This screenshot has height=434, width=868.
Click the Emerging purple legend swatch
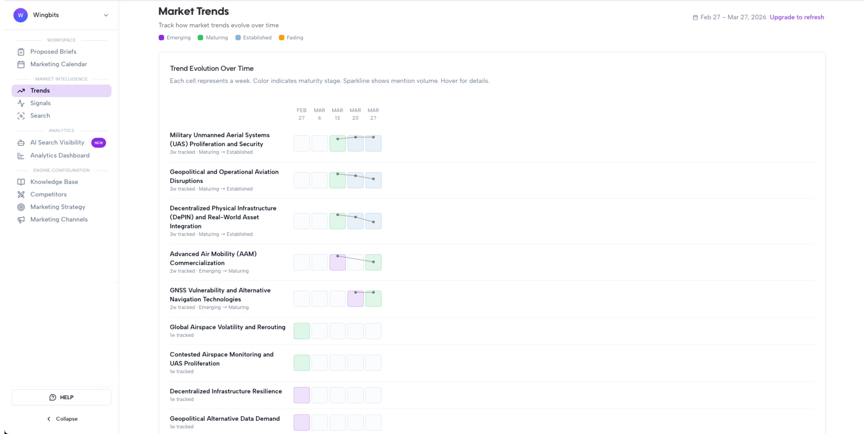tap(161, 38)
